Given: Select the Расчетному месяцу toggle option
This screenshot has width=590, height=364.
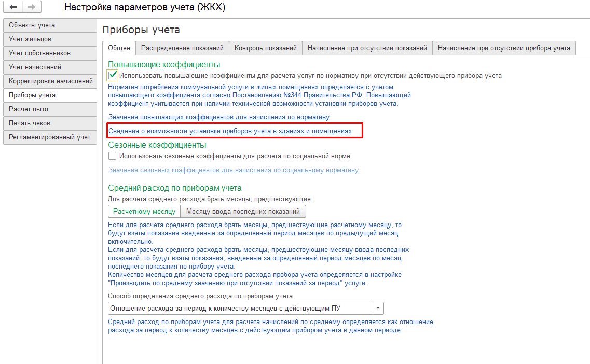Looking at the screenshot, I should pos(144,212).
